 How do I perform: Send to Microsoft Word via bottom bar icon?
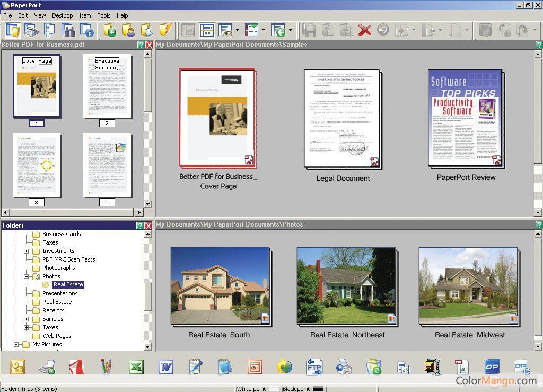[x=166, y=367]
